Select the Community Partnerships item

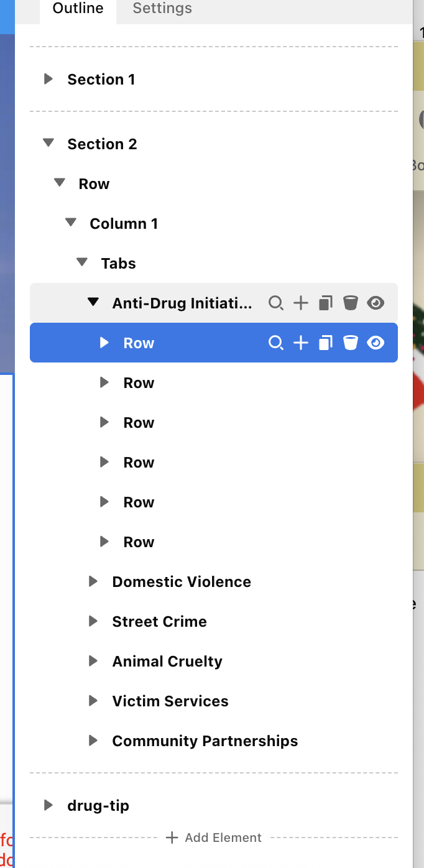click(x=205, y=741)
